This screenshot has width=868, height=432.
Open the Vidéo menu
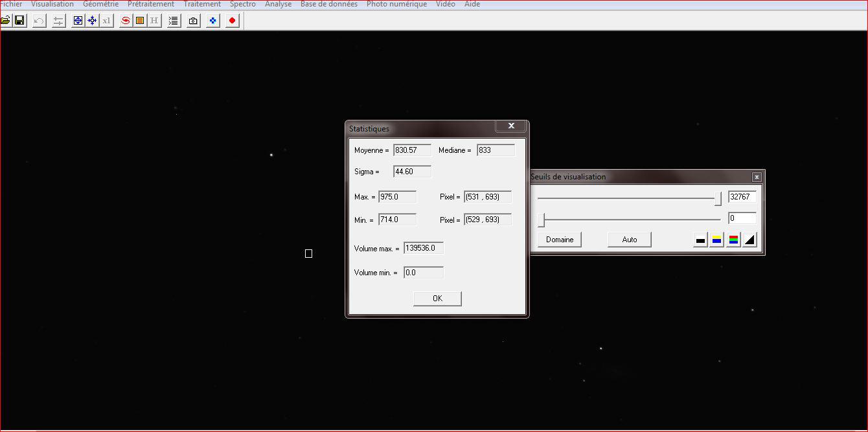click(x=446, y=5)
